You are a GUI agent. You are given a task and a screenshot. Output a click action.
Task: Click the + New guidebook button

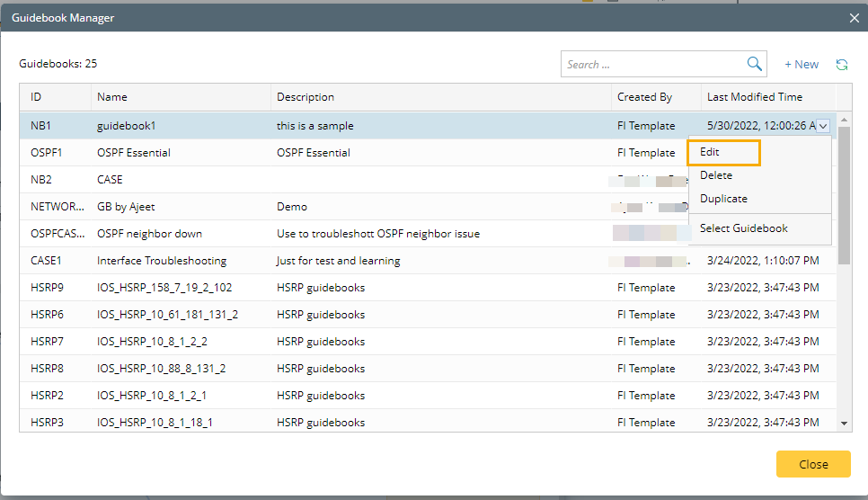point(802,65)
